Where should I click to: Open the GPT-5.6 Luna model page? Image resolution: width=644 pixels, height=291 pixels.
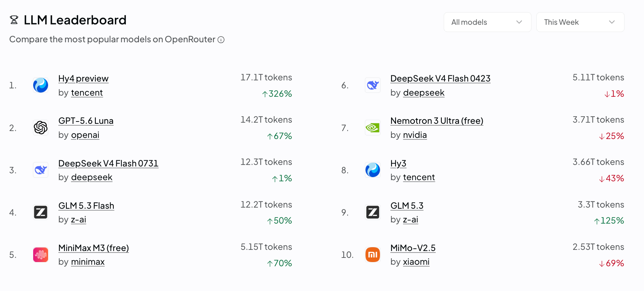click(x=86, y=121)
